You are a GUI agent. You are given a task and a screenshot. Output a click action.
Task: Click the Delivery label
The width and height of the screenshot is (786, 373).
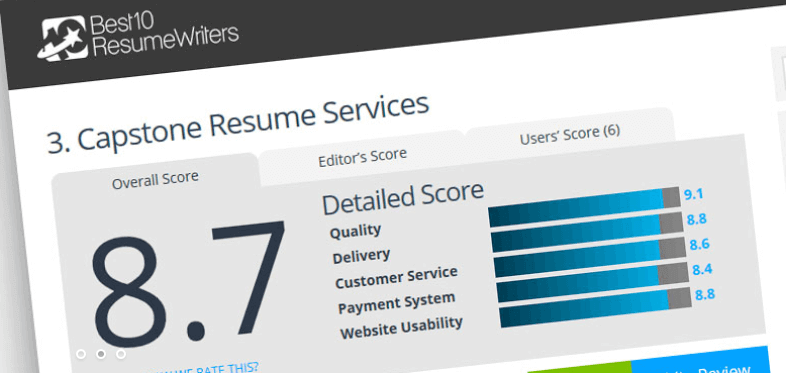tap(361, 256)
